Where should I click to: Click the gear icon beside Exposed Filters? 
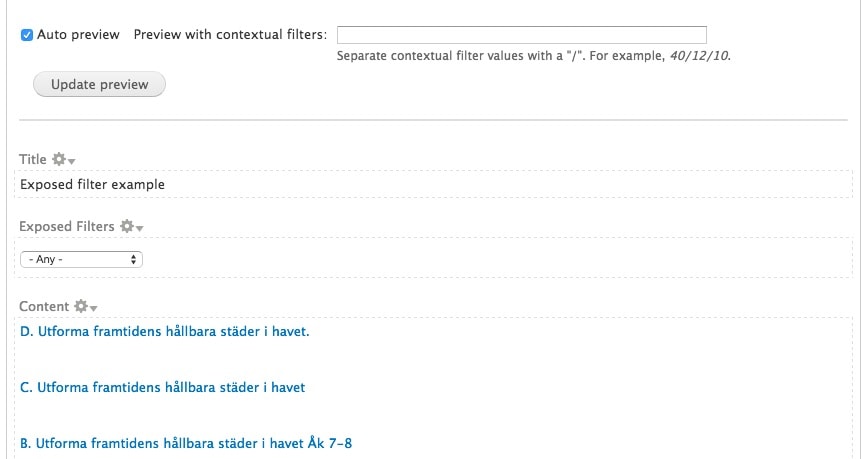click(127, 226)
